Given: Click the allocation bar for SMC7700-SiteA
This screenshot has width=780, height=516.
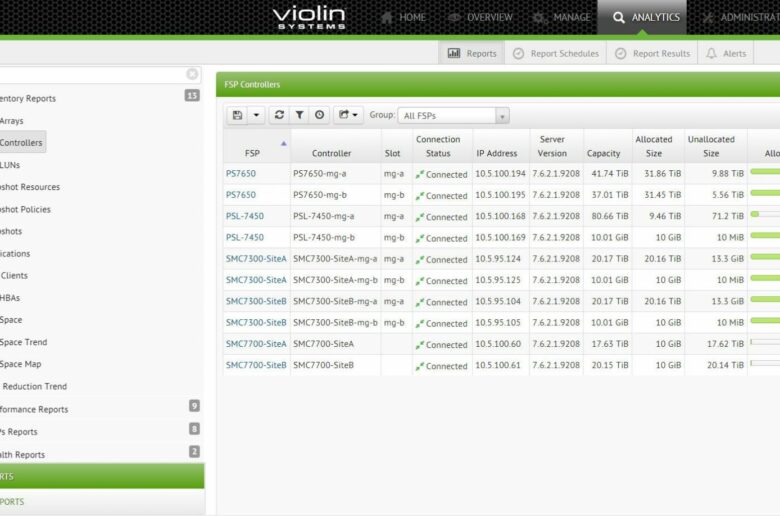Looking at the screenshot, I should 765,342.
